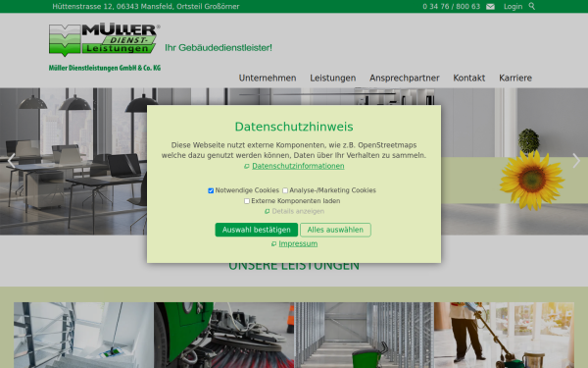This screenshot has height=368, width=588.
Task: Advance slider with right arrow
Action: point(576,161)
